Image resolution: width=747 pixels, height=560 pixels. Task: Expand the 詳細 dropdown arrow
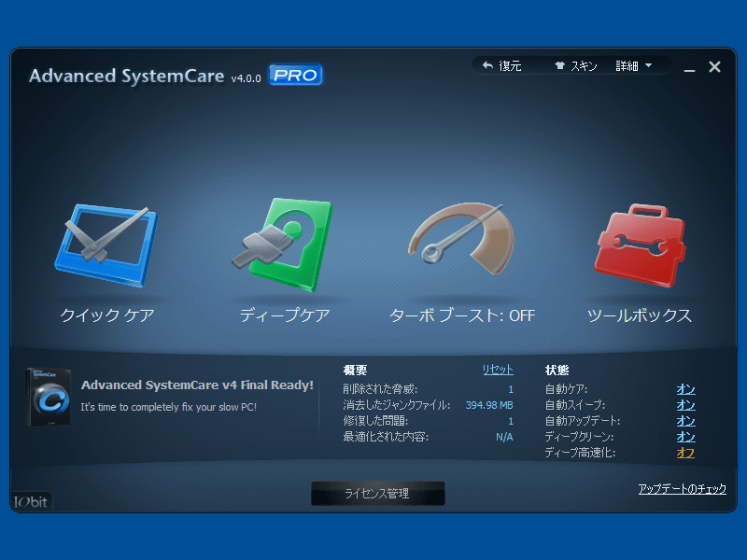pyautogui.click(x=648, y=65)
